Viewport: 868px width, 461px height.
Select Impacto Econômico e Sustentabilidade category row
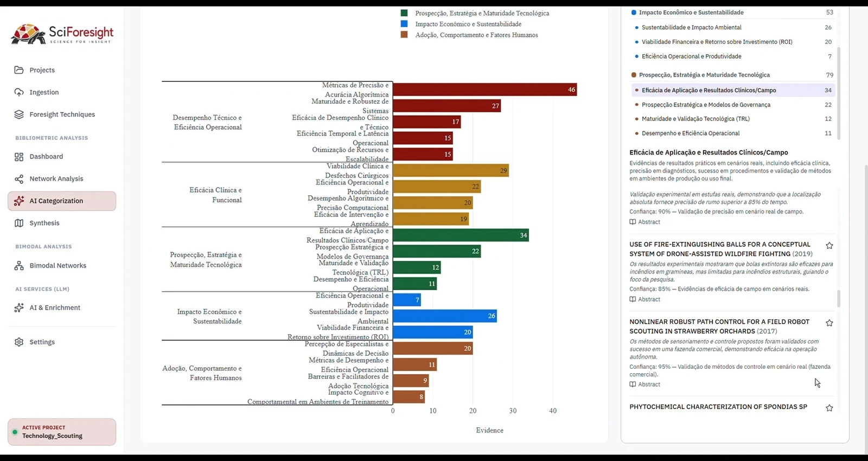[732, 12]
